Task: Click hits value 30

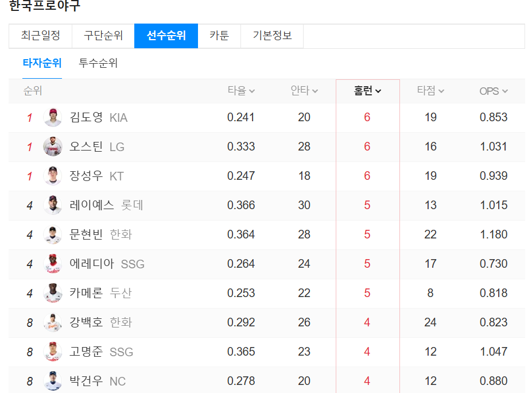Action: (304, 205)
